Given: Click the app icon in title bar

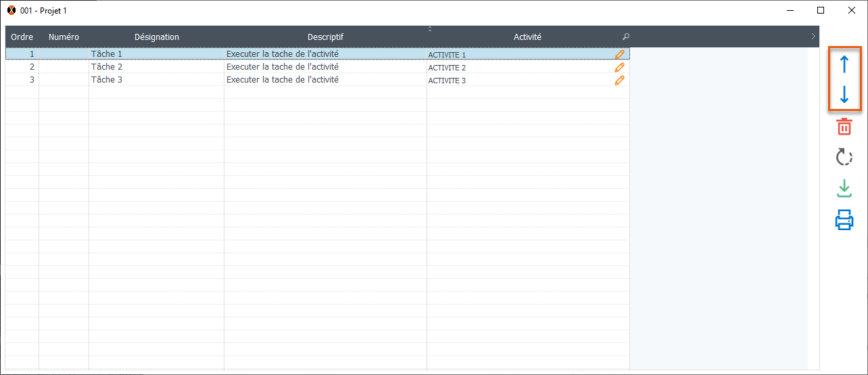Looking at the screenshot, I should [11, 10].
